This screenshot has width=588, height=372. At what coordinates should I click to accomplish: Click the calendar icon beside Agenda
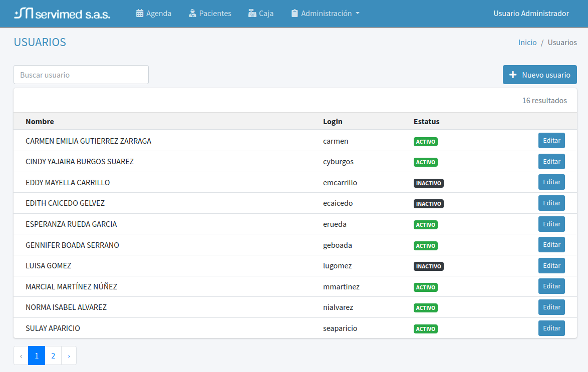click(x=140, y=14)
